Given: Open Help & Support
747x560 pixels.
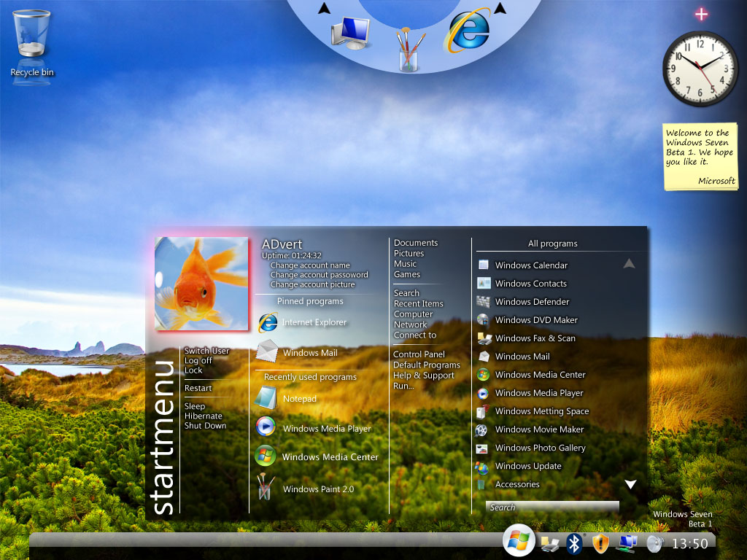Looking at the screenshot, I should click(424, 376).
